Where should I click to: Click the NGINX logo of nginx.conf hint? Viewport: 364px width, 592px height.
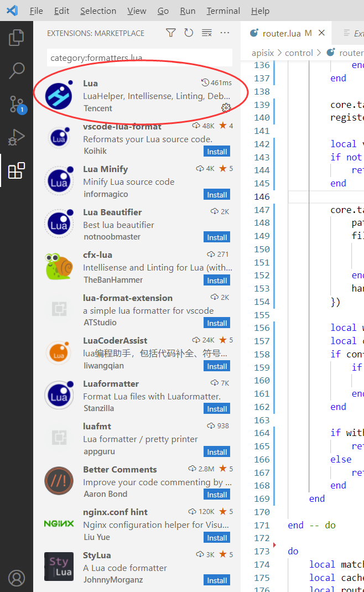click(x=59, y=523)
